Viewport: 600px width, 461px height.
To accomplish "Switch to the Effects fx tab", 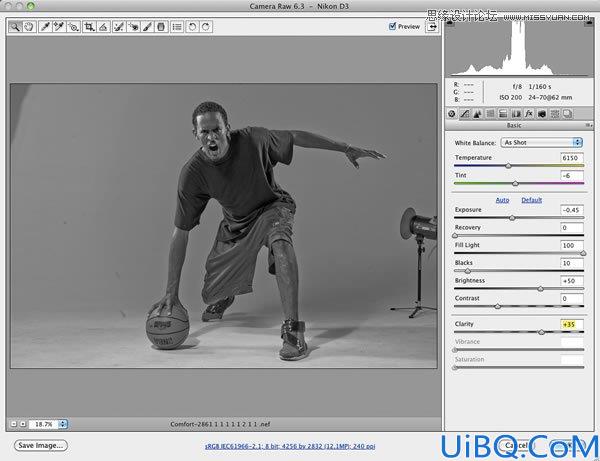I will (529, 114).
